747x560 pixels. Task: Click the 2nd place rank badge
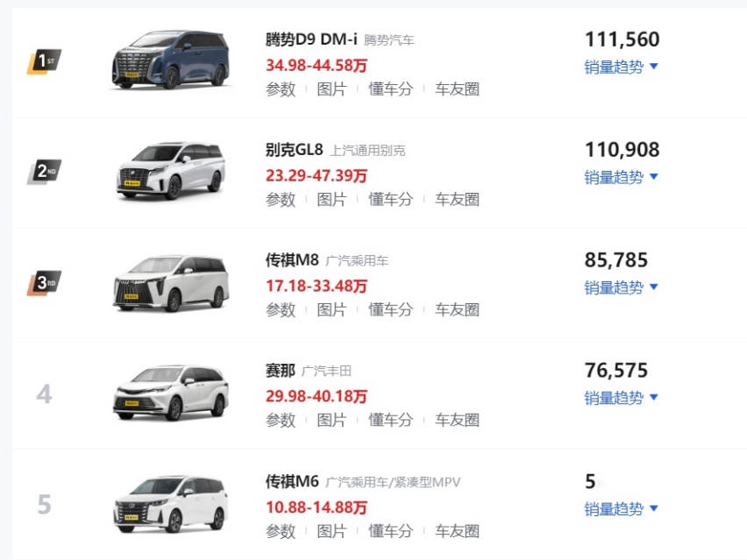[44, 172]
